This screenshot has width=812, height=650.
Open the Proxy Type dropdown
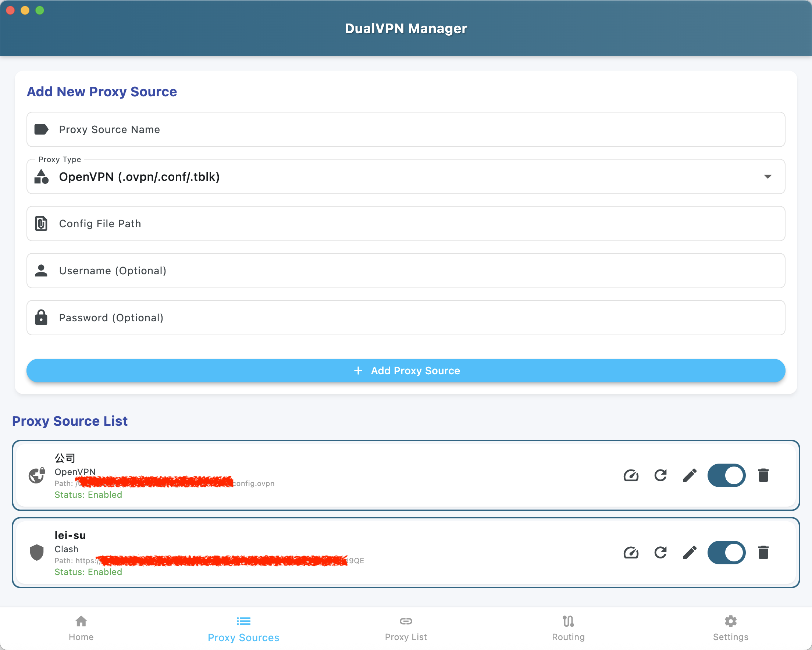(405, 176)
